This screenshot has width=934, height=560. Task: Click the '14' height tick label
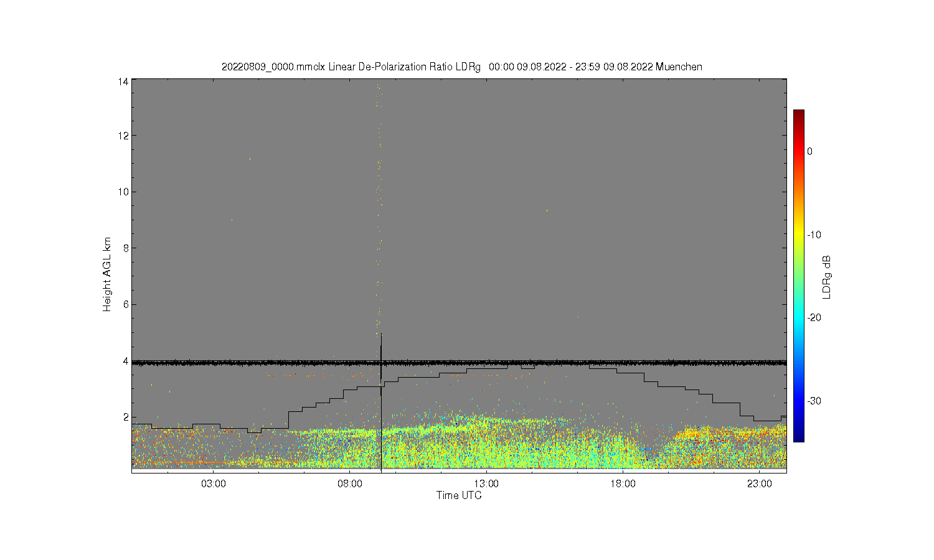pos(123,82)
